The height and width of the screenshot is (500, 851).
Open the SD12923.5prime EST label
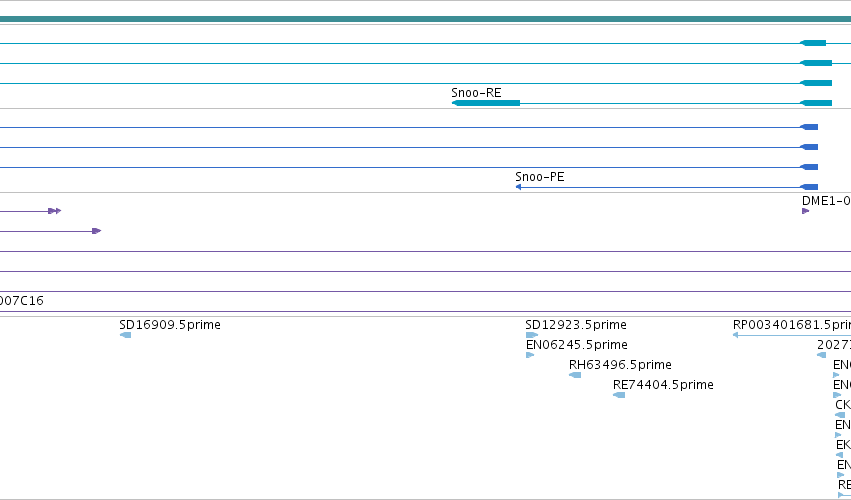[x=576, y=325]
